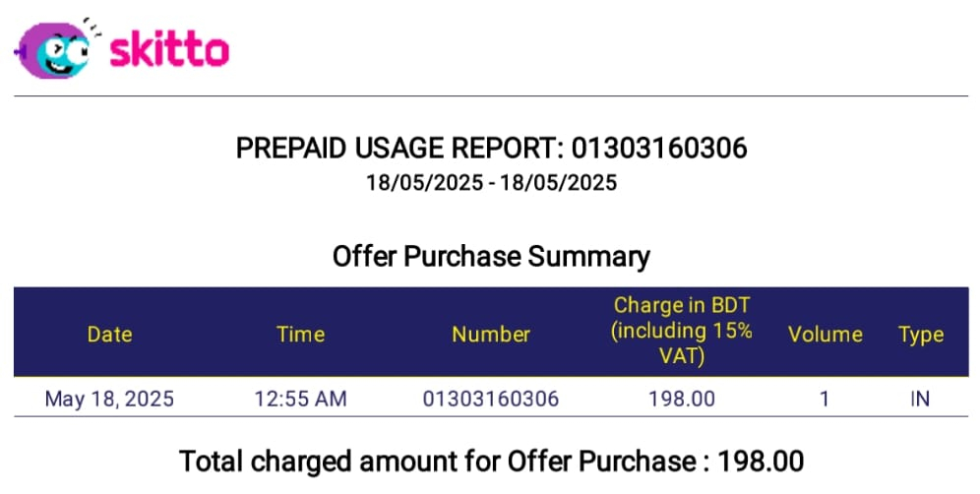Click the Offer Purchase Summary title

(491, 257)
